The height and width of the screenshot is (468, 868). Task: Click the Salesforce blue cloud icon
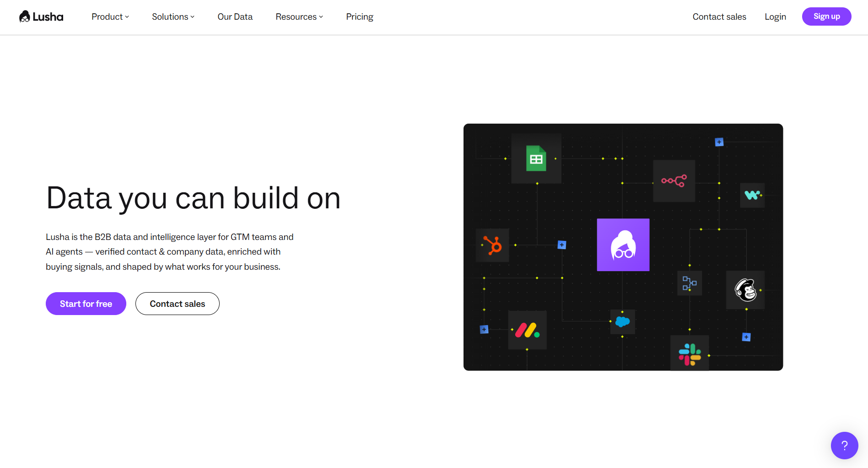[622, 321]
